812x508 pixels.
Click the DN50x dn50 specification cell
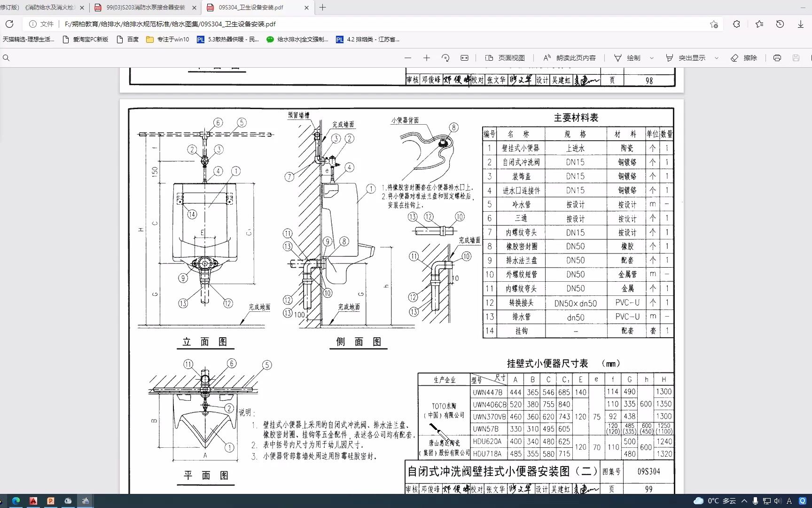click(x=576, y=303)
